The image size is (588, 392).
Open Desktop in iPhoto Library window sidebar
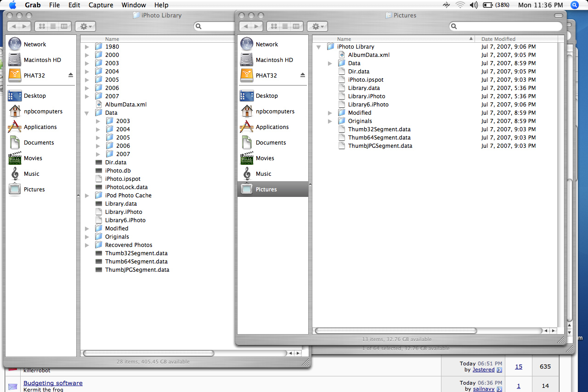pos(27,96)
